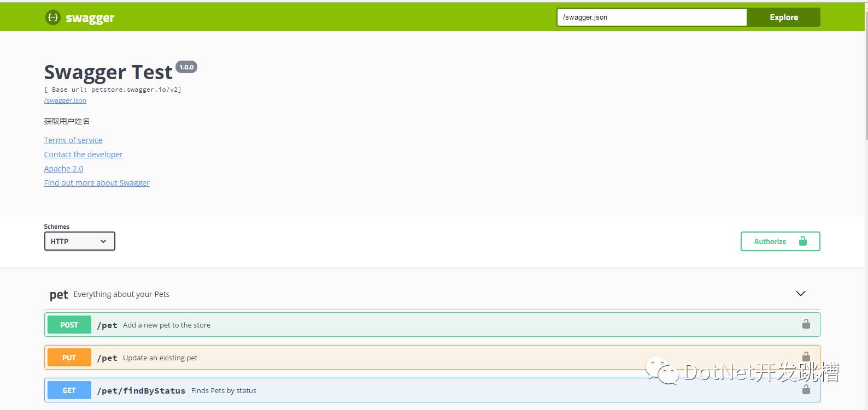
Task: Click the POST method badge
Action: click(x=69, y=325)
